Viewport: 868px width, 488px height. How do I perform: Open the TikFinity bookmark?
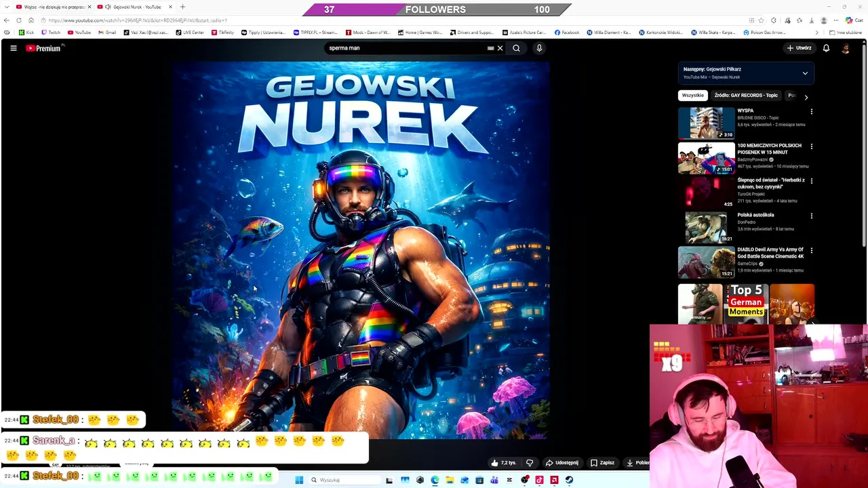(x=222, y=33)
